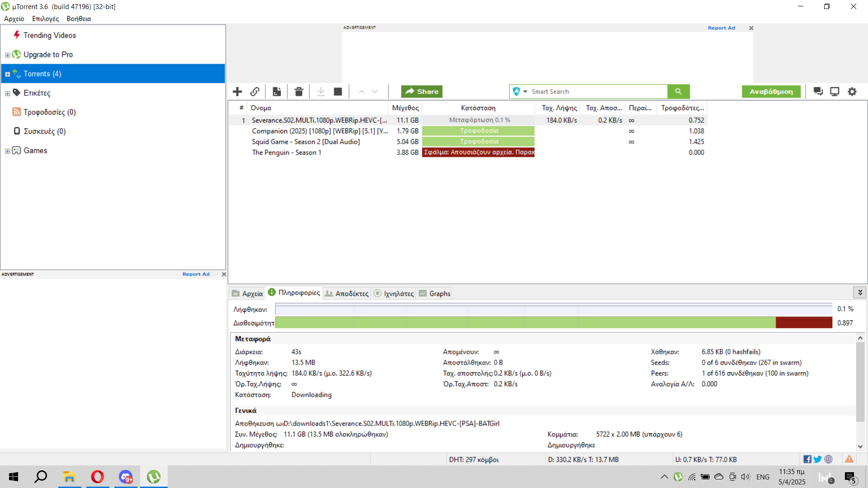Click the Create New Torrent file icon
Viewport: 868px width, 488px height.
tap(277, 92)
